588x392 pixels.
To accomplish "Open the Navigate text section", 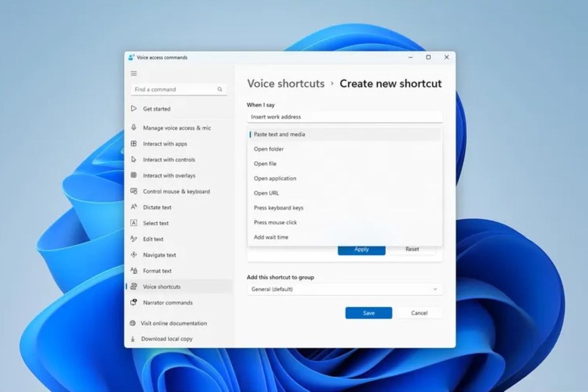I will click(179, 255).
